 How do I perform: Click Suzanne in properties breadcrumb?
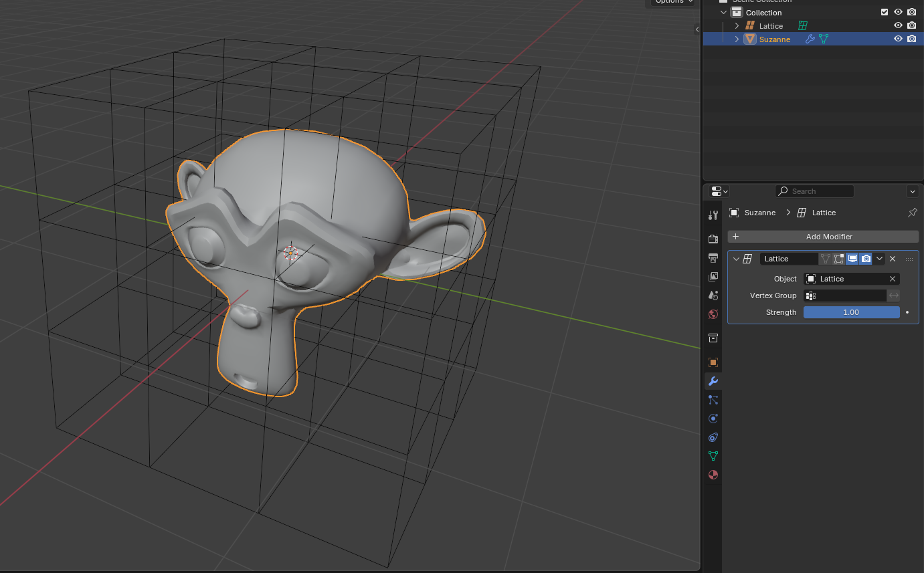click(x=759, y=213)
